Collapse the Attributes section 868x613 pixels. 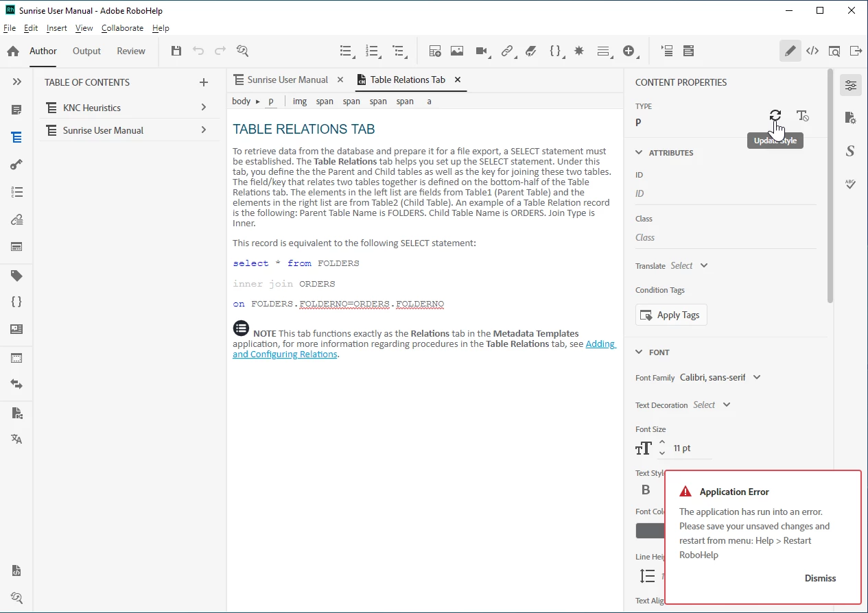pyautogui.click(x=640, y=153)
